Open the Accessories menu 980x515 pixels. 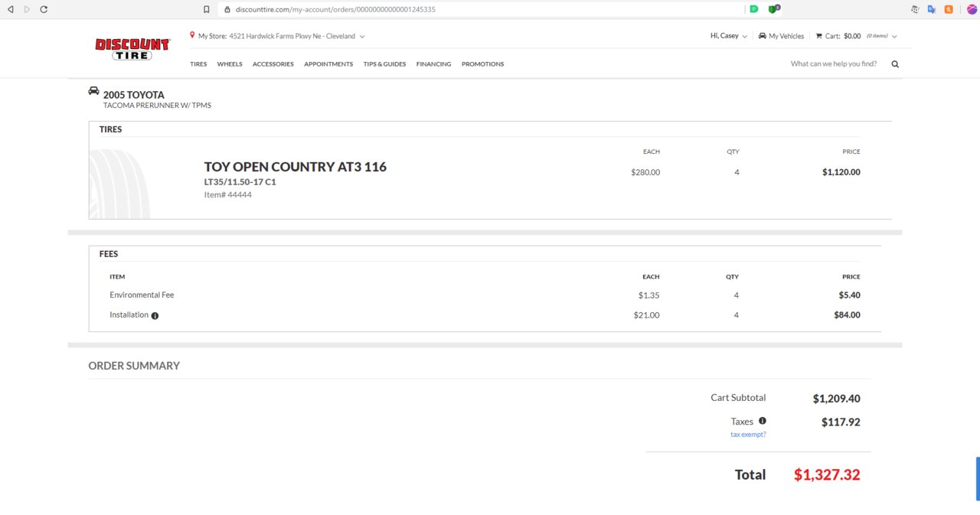[x=273, y=64]
